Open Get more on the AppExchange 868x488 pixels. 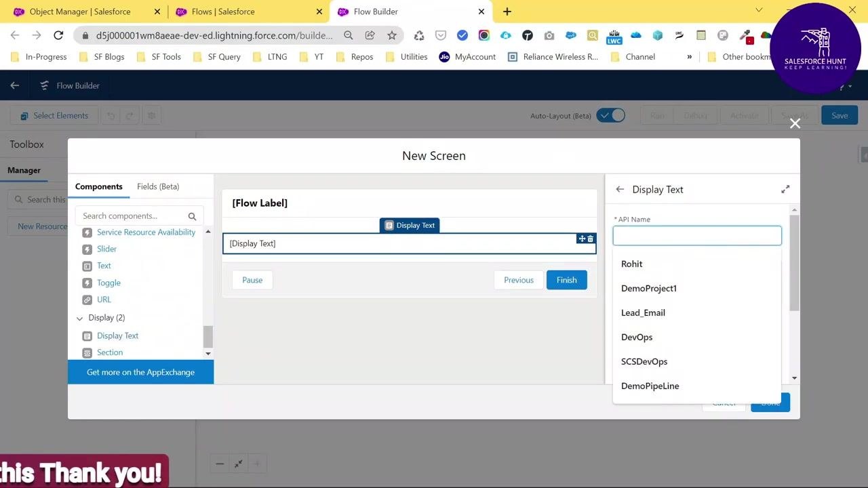(x=140, y=372)
